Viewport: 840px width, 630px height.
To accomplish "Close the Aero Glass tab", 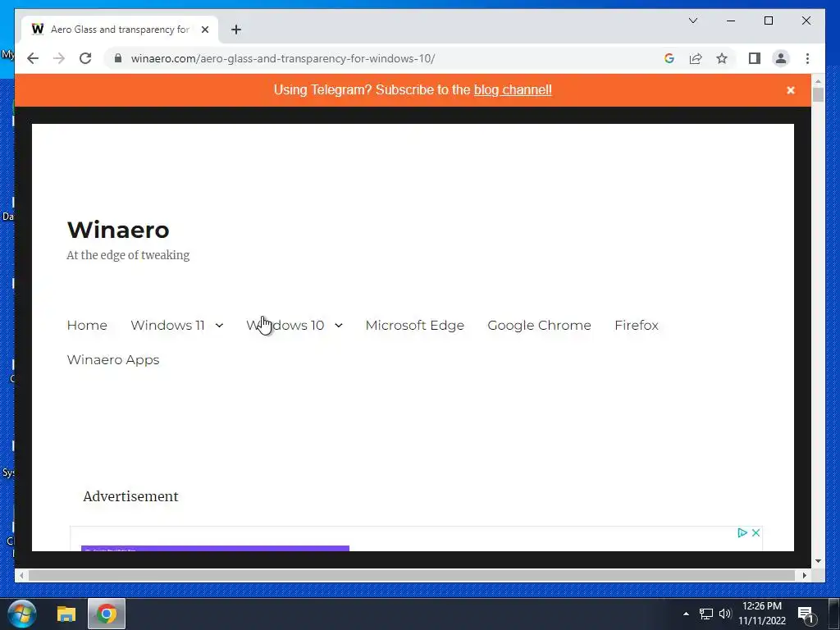I will point(204,30).
